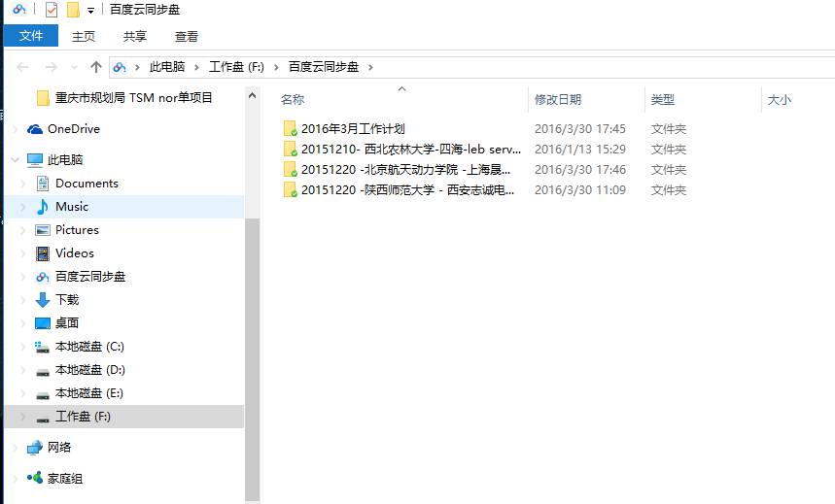Click the 网络 network icon
Image resolution: width=835 pixels, height=504 pixels.
tap(35, 448)
